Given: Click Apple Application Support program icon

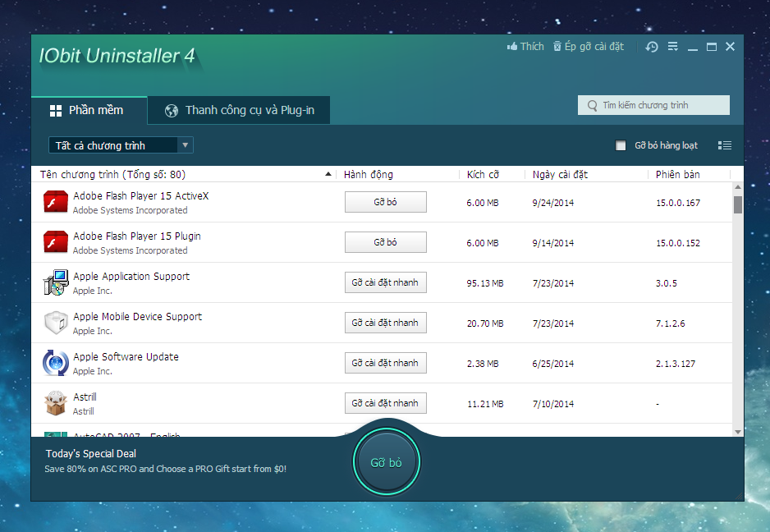Looking at the screenshot, I should (56, 282).
